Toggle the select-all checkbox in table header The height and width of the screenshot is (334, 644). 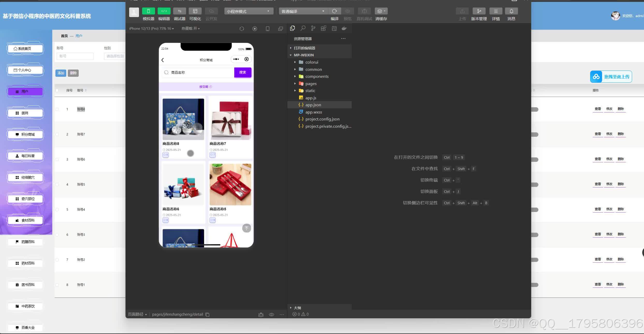click(x=57, y=90)
